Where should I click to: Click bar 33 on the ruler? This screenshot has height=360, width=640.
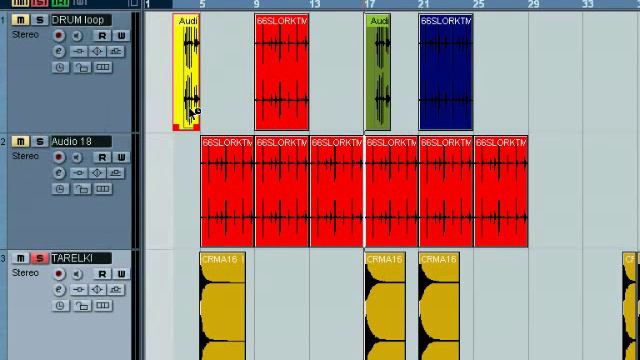pyautogui.click(x=588, y=4)
